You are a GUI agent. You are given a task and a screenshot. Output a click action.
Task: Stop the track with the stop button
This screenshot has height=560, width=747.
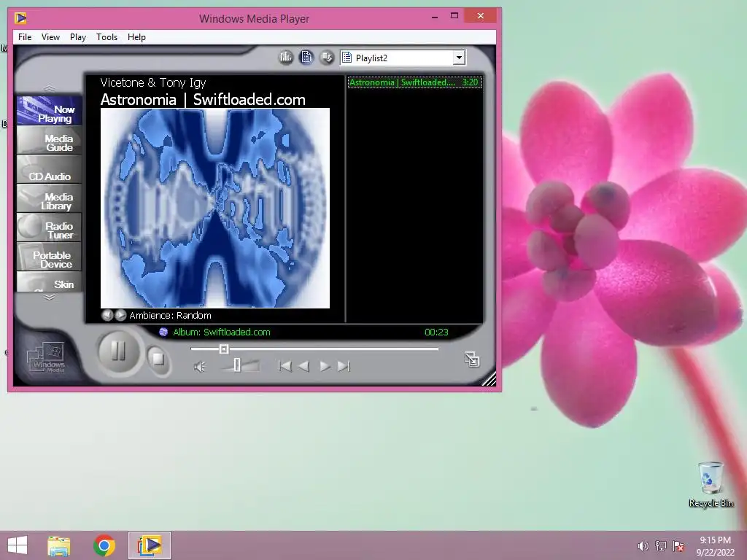(x=158, y=359)
